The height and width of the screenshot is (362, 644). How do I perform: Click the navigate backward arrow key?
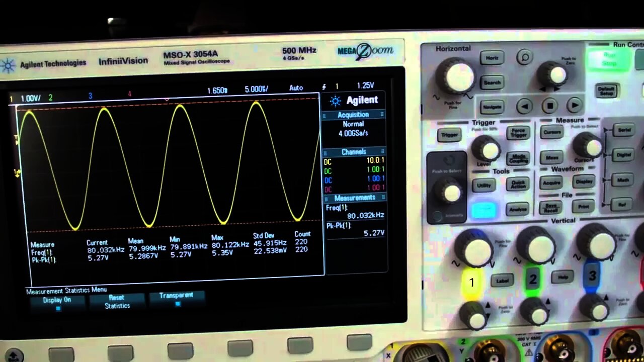[x=524, y=106]
